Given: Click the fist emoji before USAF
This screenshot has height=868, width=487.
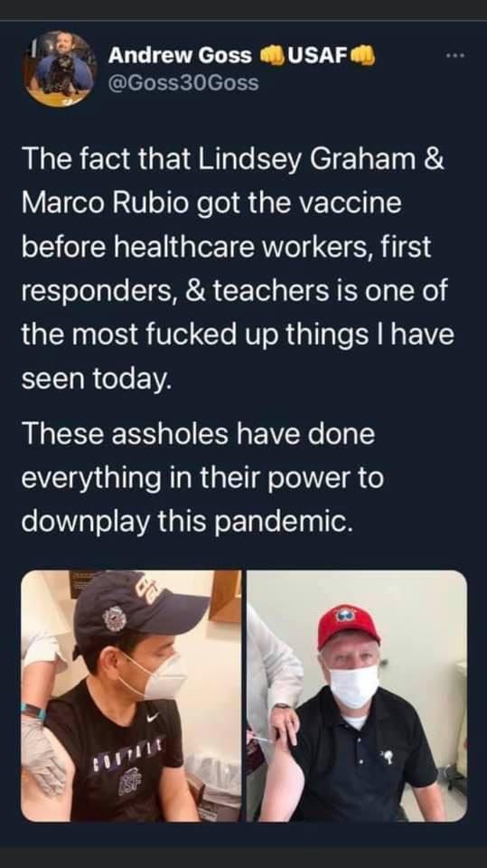Looking at the screenshot, I should pyautogui.click(x=271, y=55).
